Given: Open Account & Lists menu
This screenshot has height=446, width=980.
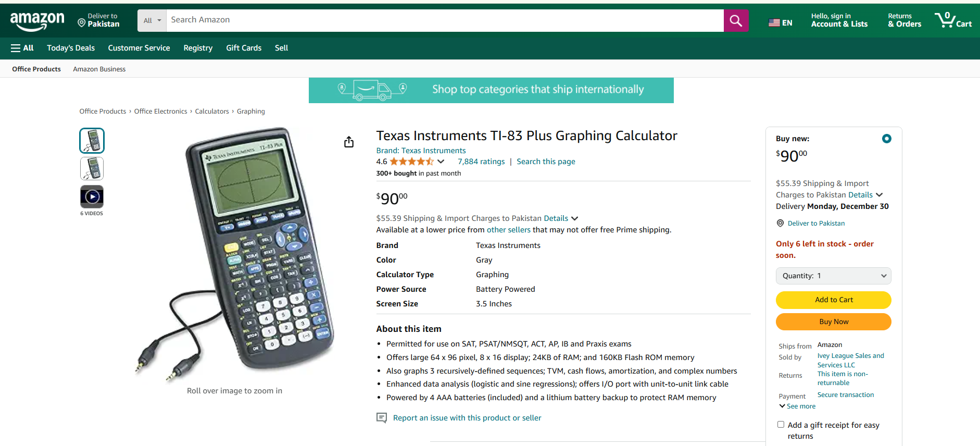Looking at the screenshot, I should 839,20.
